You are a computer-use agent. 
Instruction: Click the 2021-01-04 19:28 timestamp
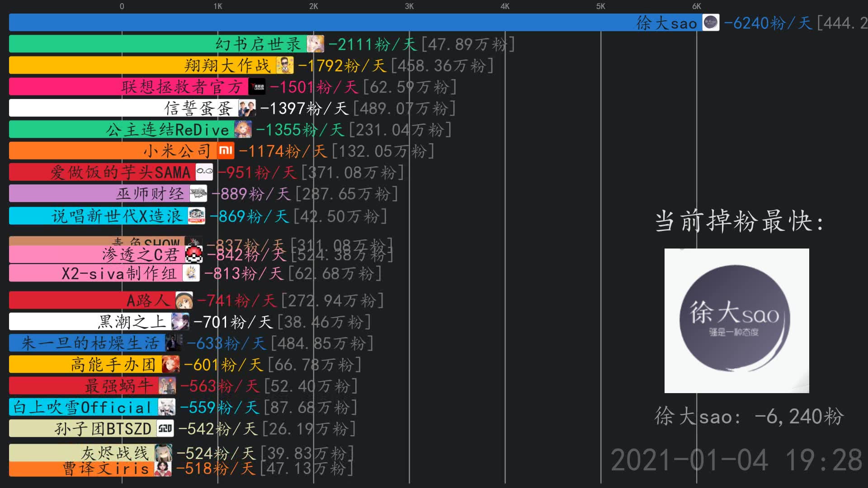736,460
